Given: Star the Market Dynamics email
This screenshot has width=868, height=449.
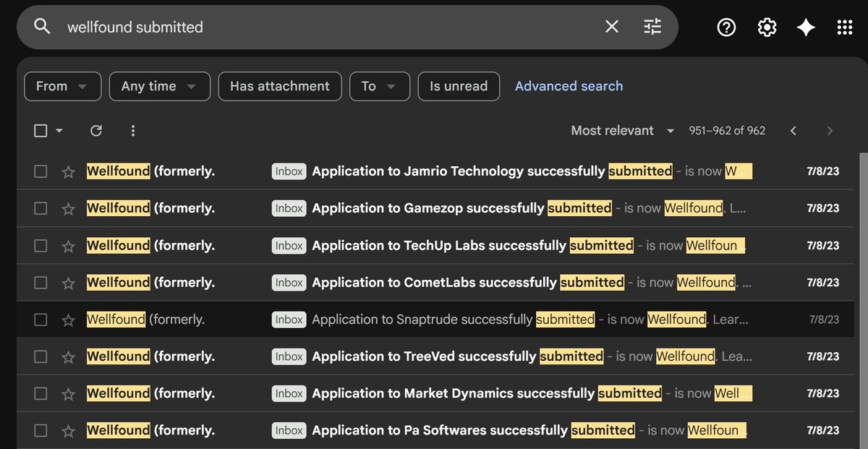Looking at the screenshot, I should 68,394.
